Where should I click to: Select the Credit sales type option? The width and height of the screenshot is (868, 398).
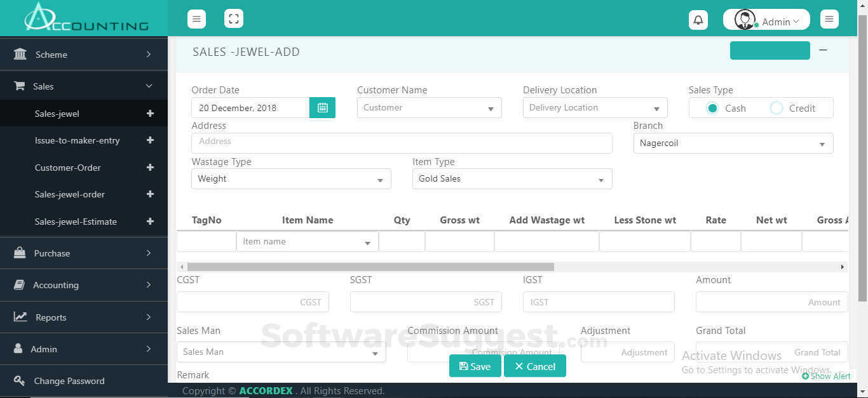pyautogui.click(x=776, y=108)
